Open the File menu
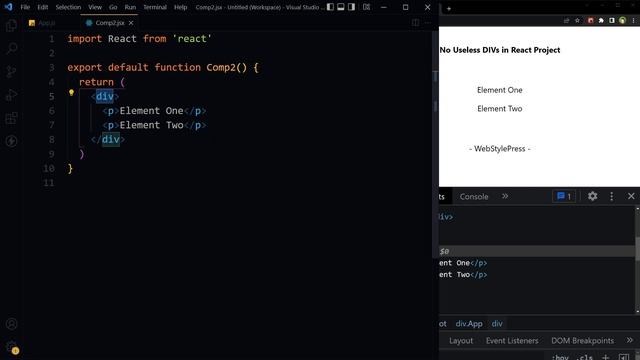The height and width of the screenshot is (360, 640). point(25,7)
